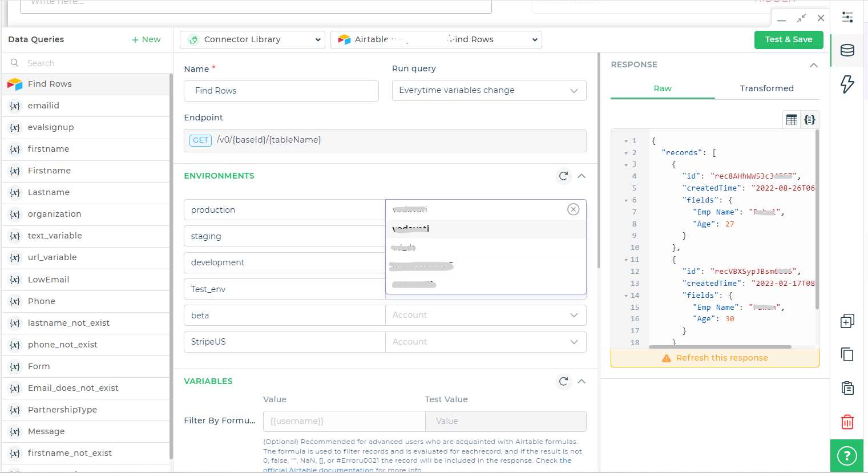This screenshot has width=868, height=473.
Task: Switch response to table view icon
Action: tap(792, 120)
